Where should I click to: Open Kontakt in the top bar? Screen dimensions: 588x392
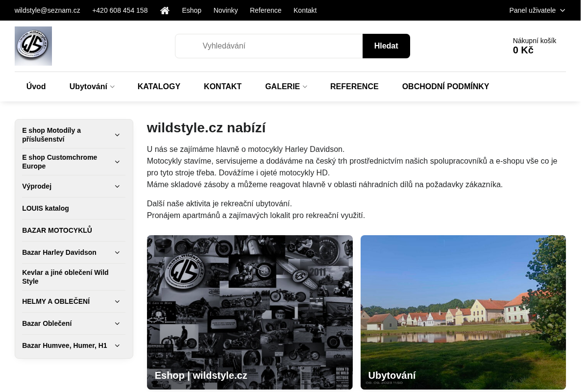pyautogui.click(x=305, y=10)
